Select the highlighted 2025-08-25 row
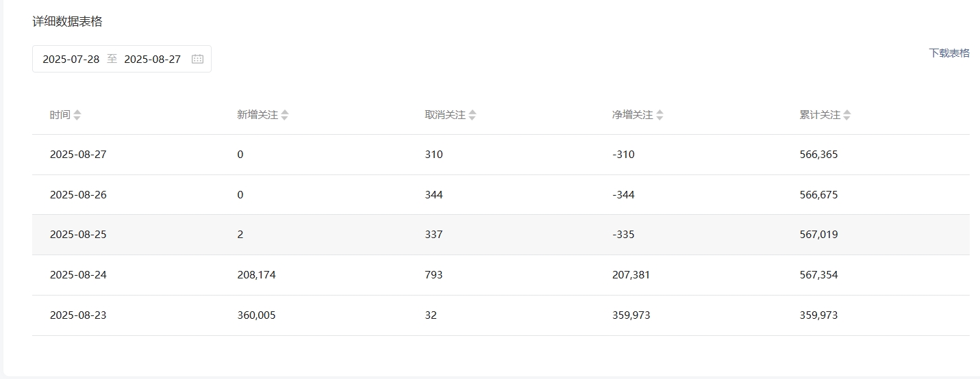The width and height of the screenshot is (980, 379). 501,235
